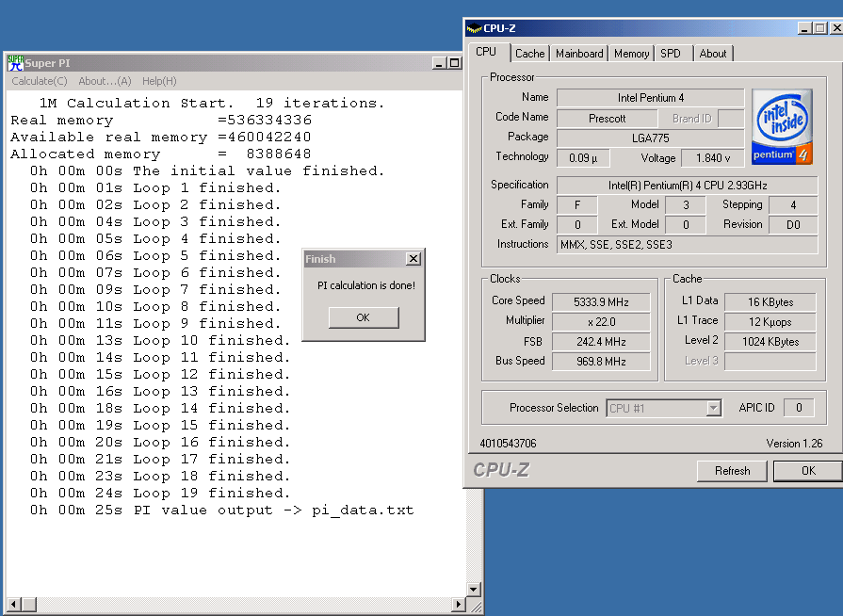Click the "Real memory =536334336" line
Screen dimensions: 843x616
(161, 120)
